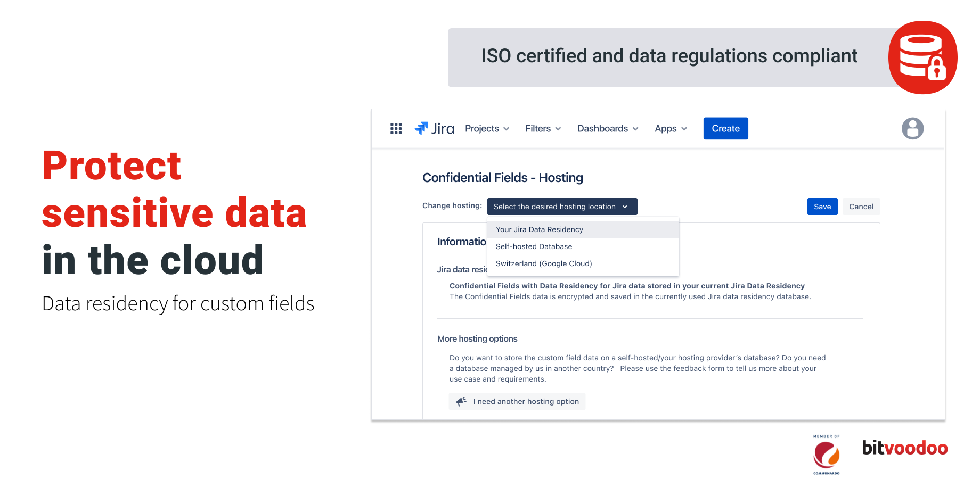The image size is (980, 479).
Task: Open the user profile avatar
Action: point(912,128)
